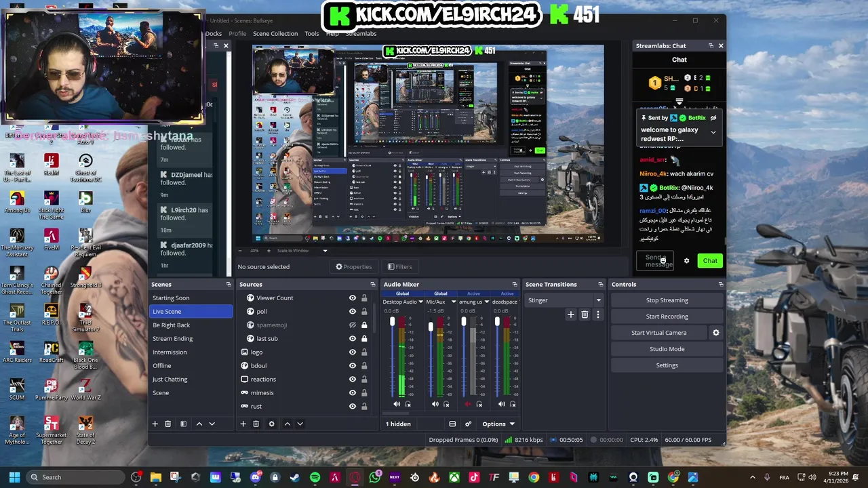Unmute amung us red speaker icon
This screenshot has width=868, height=488.
[468, 404]
